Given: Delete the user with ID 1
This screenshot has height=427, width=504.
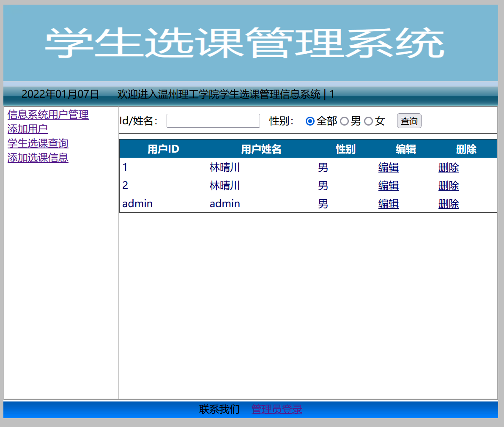Looking at the screenshot, I should (448, 167).
